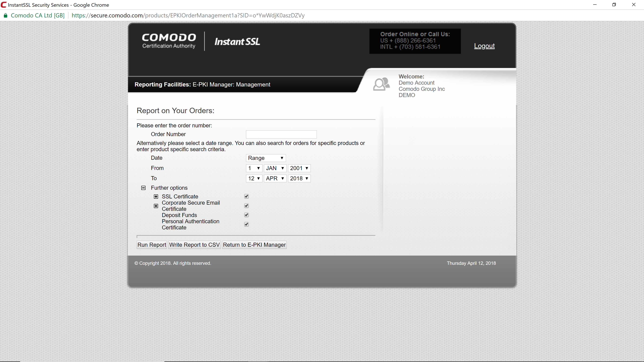The height and width of the screenshot is (362, 644).
Task: Click the 'Deposit Funds' label
Action: click(179, 215)
